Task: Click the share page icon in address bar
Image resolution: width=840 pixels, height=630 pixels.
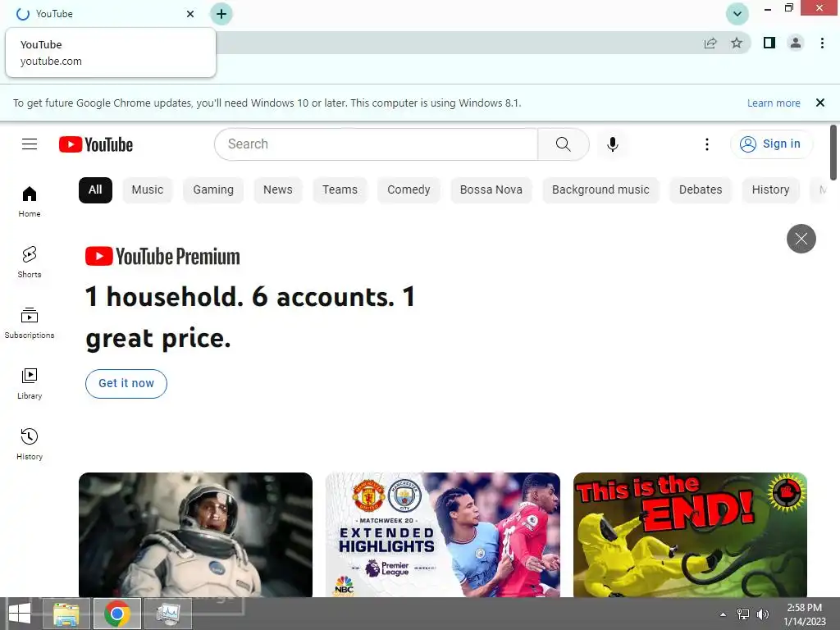Action: [x=710, y=43]
